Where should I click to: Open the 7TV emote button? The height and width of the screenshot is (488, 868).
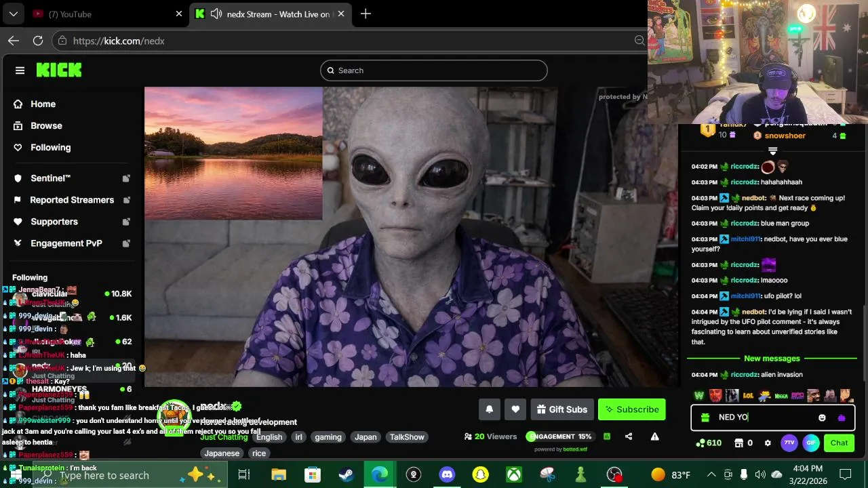[x=789, y=443]
